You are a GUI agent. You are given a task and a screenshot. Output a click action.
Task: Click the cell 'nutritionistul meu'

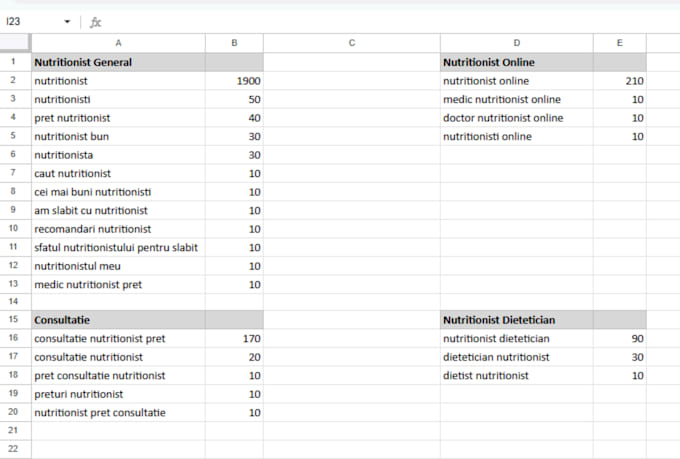(118, 266)
